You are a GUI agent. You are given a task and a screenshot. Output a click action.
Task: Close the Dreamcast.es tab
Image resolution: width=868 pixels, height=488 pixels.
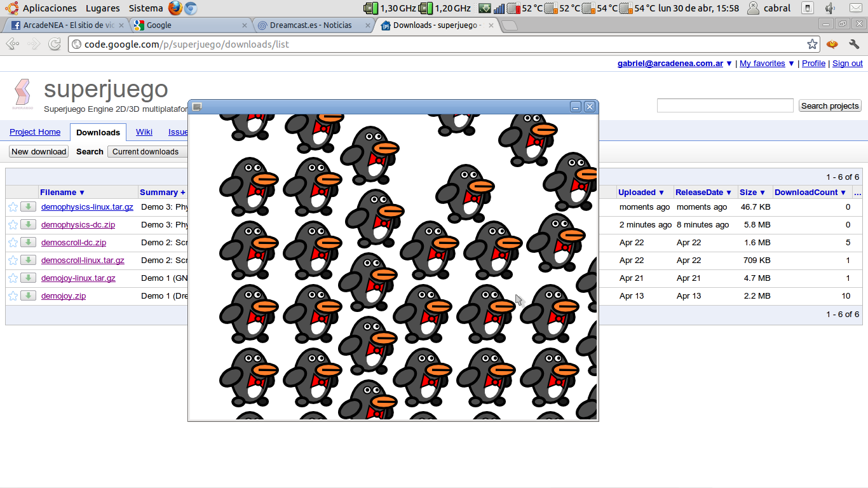(x=367, y=25)
